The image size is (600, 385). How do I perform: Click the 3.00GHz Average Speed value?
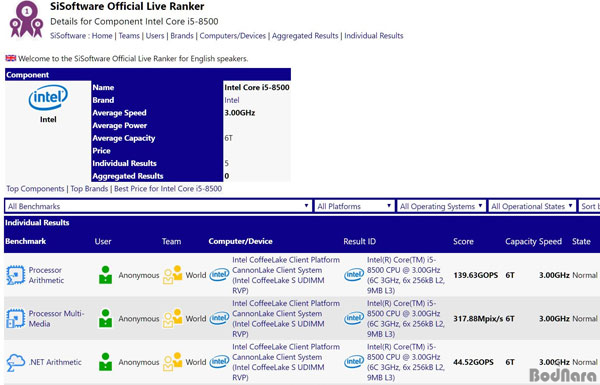(x=240, y=113)
